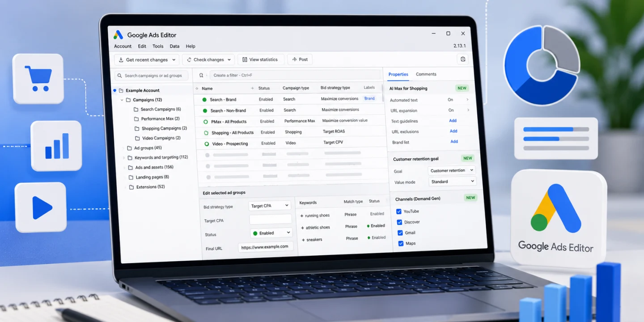Focus the Search campaigns or ad groups field
The image size is (644, 322).
[x=152, y=76]
